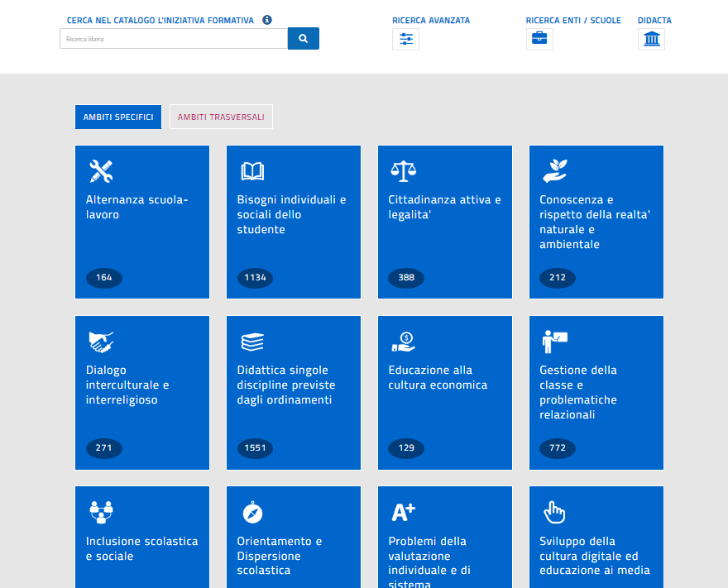
Task: Open Bisogni individuali e sociali dello studente title
Action: tap(291, 214)
